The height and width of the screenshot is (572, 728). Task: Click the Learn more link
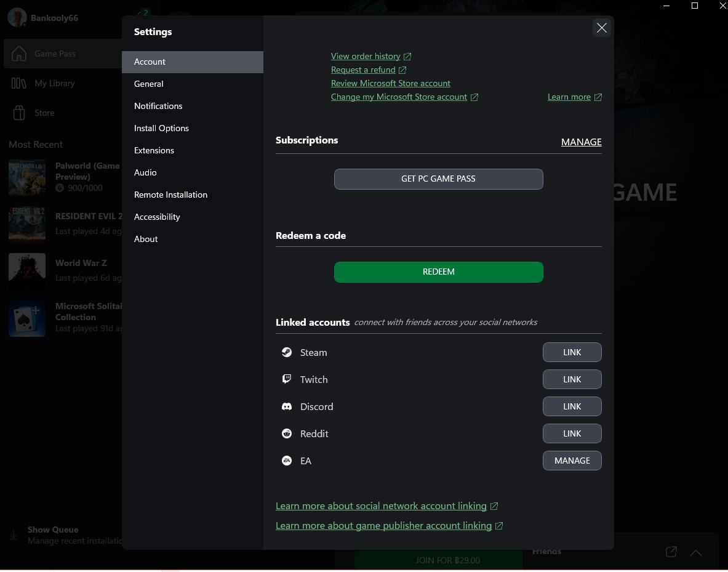coord(569,97)
